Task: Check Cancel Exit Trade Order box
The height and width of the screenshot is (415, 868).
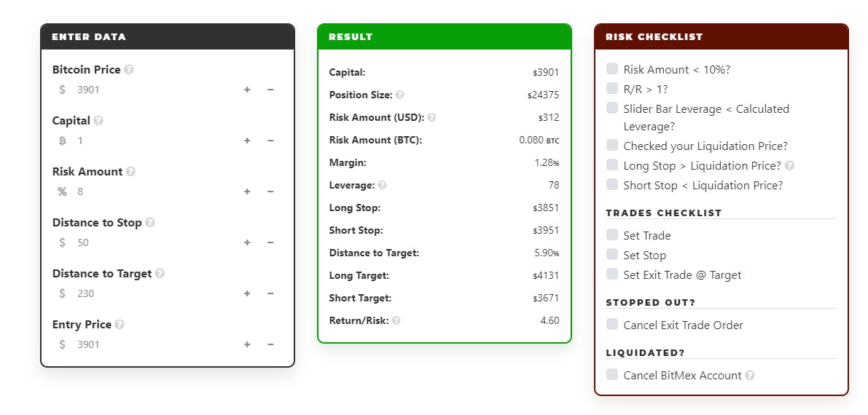Action: [612, 325]
